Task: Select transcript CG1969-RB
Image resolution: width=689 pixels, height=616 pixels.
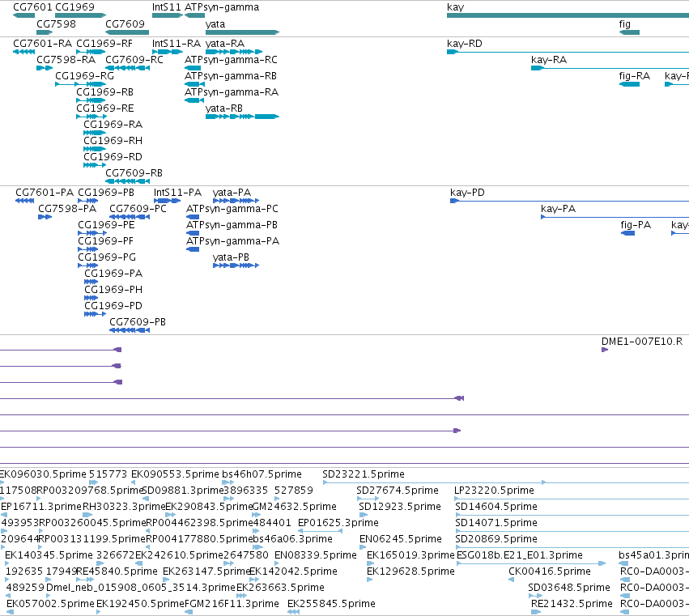Action: 105,92
